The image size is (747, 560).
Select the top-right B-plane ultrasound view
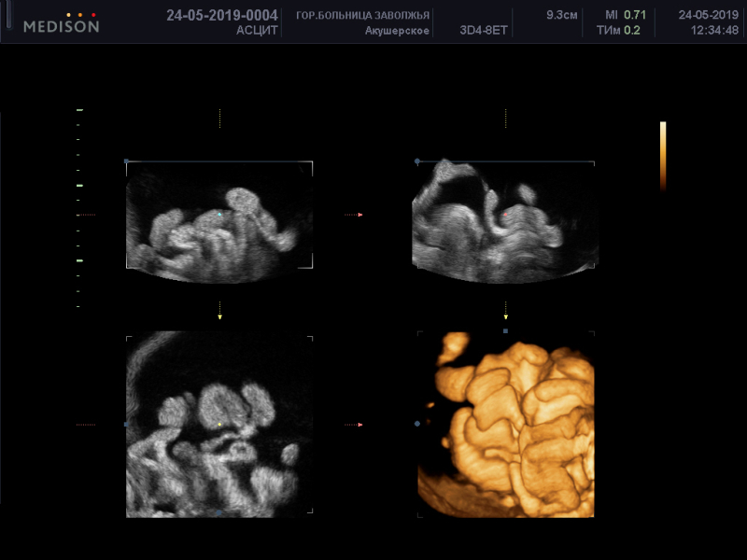505,221
